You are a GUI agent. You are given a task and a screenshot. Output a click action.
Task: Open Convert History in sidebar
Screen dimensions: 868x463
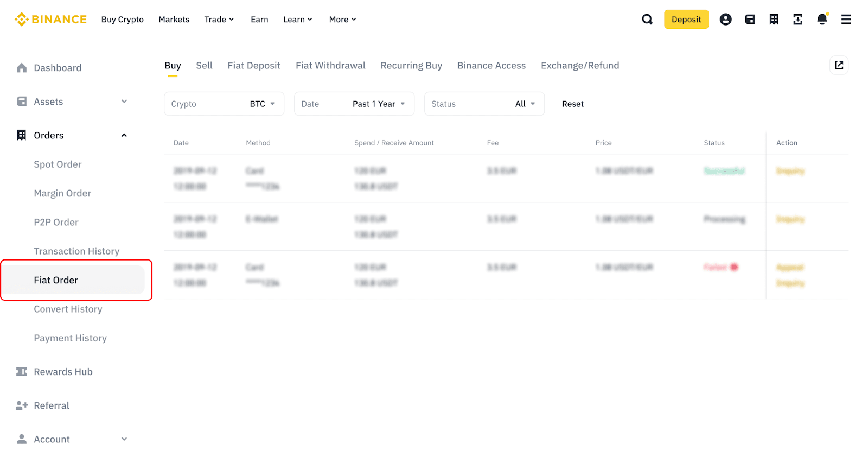tap(68, 309)
